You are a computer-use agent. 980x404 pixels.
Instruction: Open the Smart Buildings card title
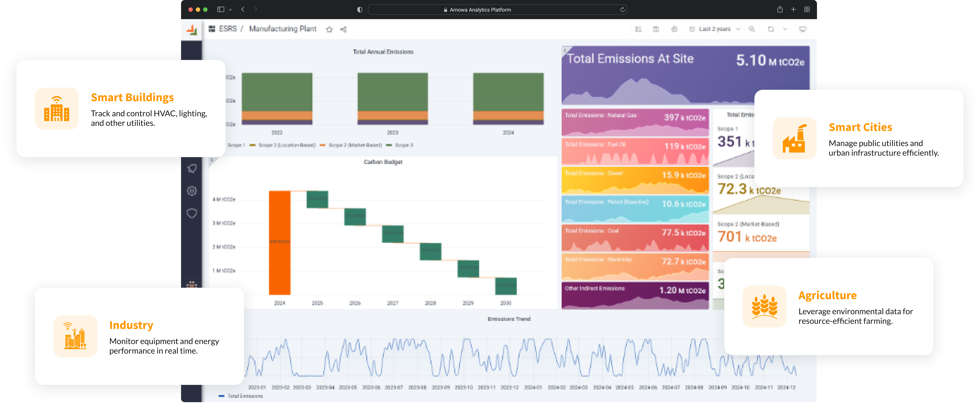tap(132, 97)
